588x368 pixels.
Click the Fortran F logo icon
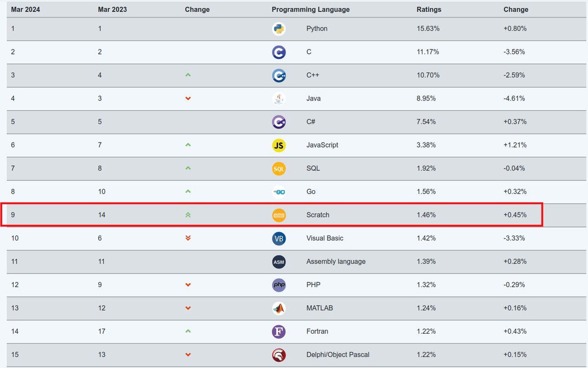pos(279,331)
